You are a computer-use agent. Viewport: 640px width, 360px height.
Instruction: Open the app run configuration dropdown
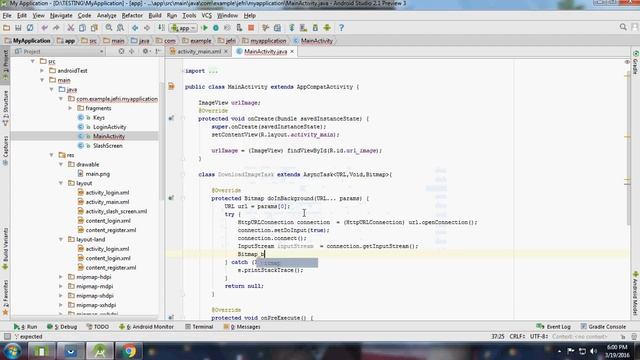(x=184, y=28)
